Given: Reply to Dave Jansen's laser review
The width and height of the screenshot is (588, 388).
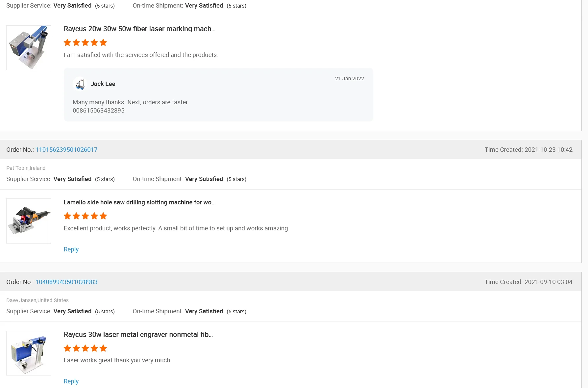Looking at the screenshot, I should [71, 381].
